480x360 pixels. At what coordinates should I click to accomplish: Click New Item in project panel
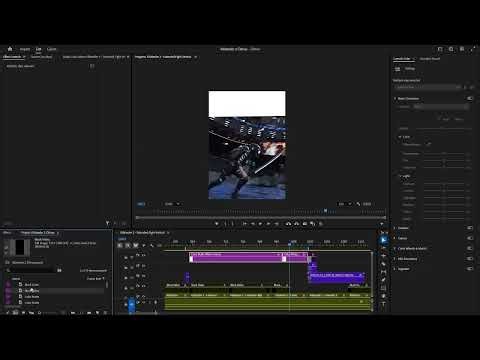[x=97, y=313]
